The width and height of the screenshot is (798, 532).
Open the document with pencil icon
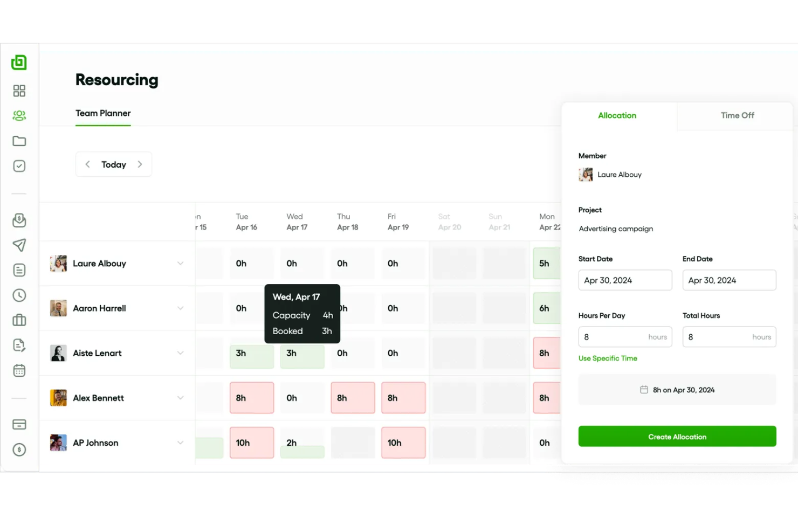(19, 346)
